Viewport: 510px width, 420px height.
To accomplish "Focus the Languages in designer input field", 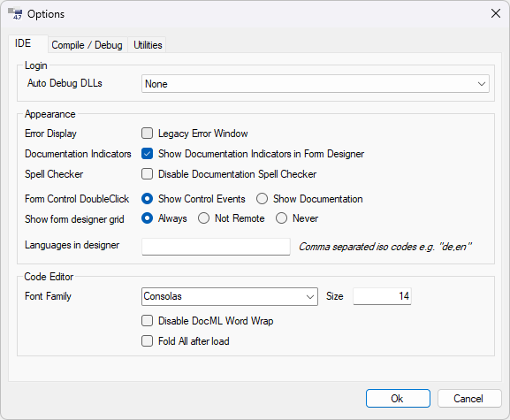I will click(x=216, y=247).
